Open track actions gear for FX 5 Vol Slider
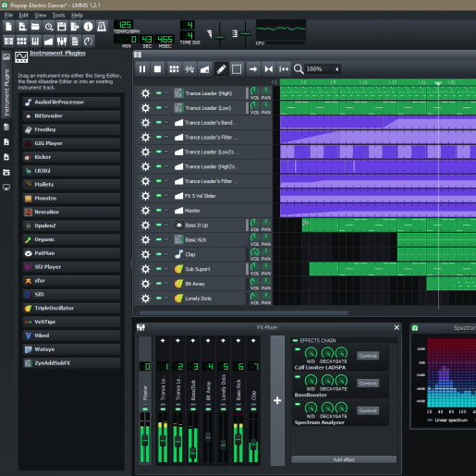Screen dimensions: 476x476 point(145,196)
